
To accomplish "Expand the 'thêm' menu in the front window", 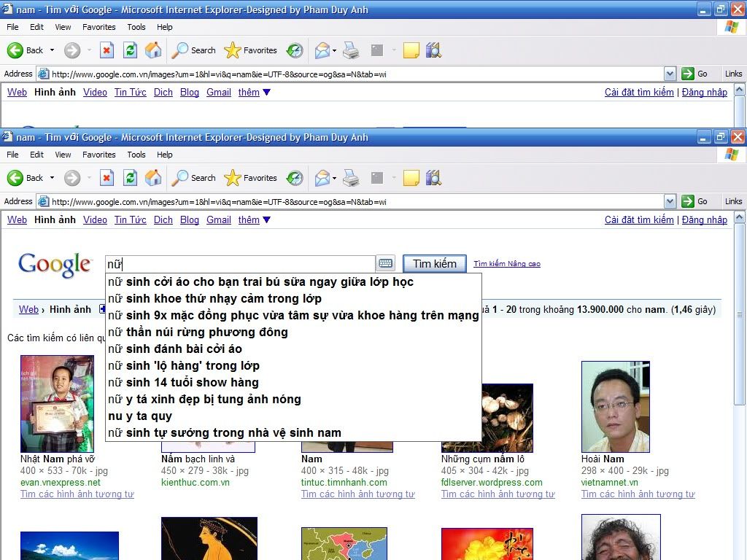I will (254, 219).
